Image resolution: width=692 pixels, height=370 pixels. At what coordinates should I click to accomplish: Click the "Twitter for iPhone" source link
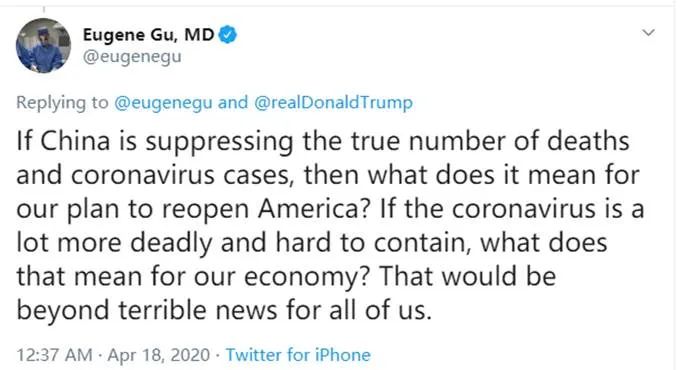click(298, 355)
